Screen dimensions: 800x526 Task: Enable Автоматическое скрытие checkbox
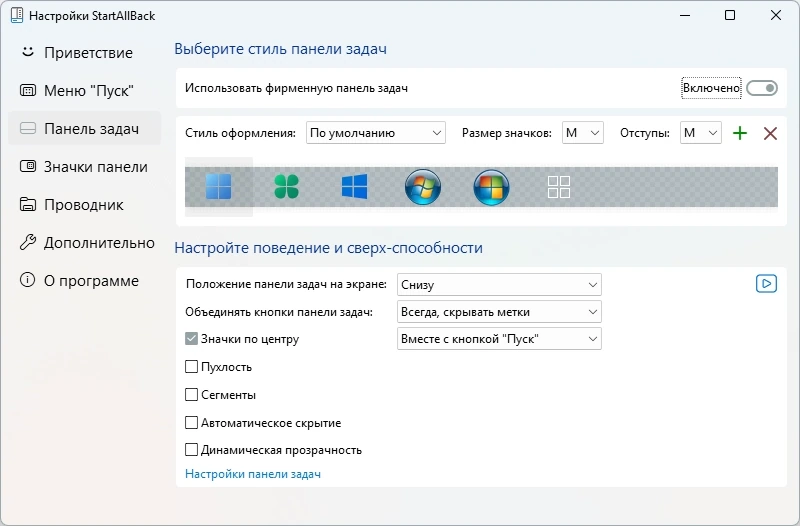[x=191, y=422]
